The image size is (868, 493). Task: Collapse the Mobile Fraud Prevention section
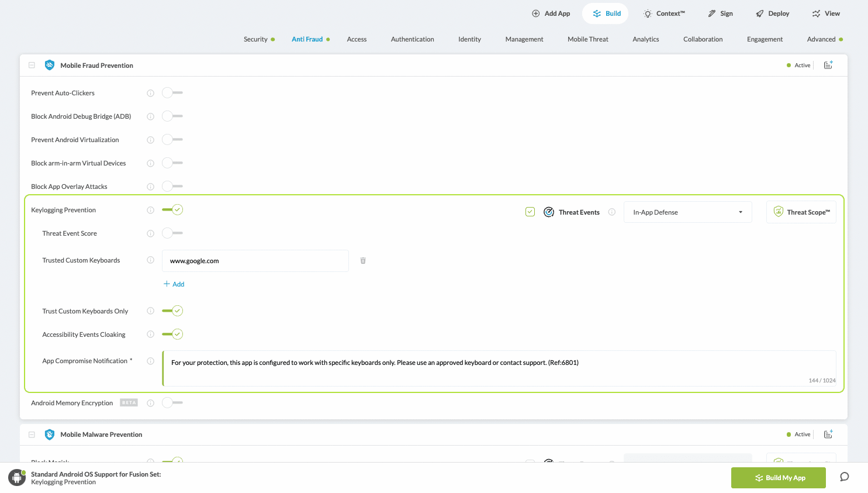tap(32, 65)
